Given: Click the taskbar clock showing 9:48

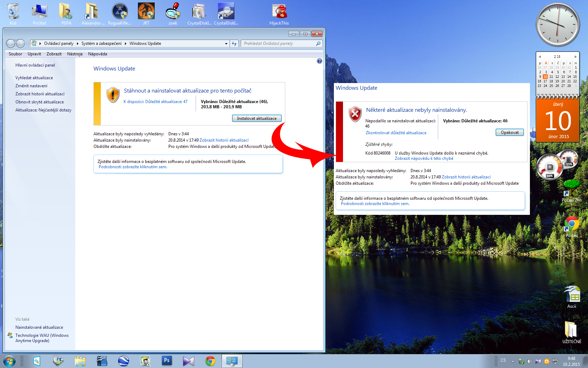Looking at the screenshot, I should click(571, 361).
